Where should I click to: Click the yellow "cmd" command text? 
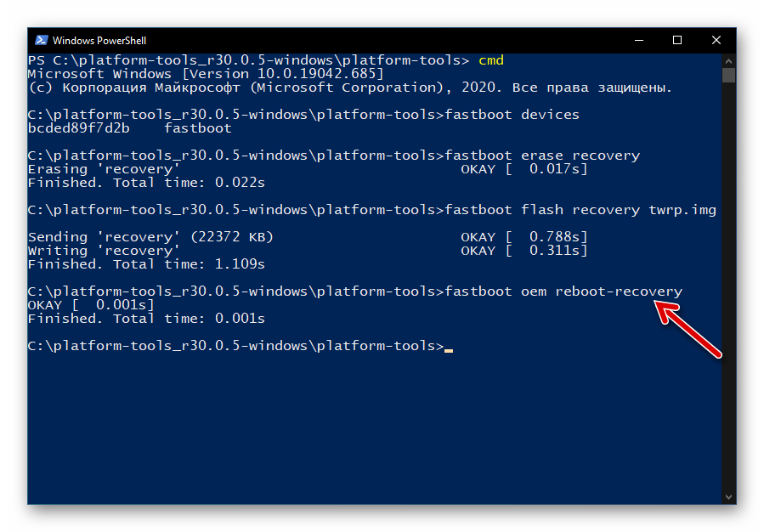click(491, 60)
